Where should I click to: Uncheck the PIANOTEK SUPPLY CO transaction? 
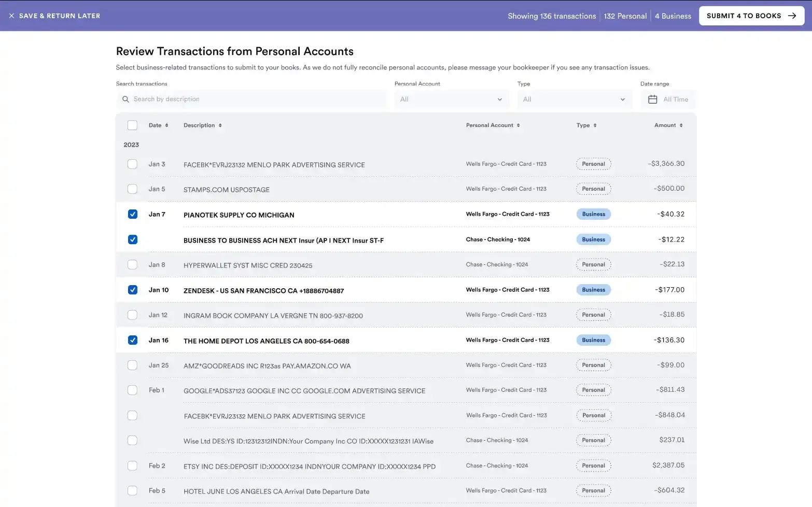(132, 214)
